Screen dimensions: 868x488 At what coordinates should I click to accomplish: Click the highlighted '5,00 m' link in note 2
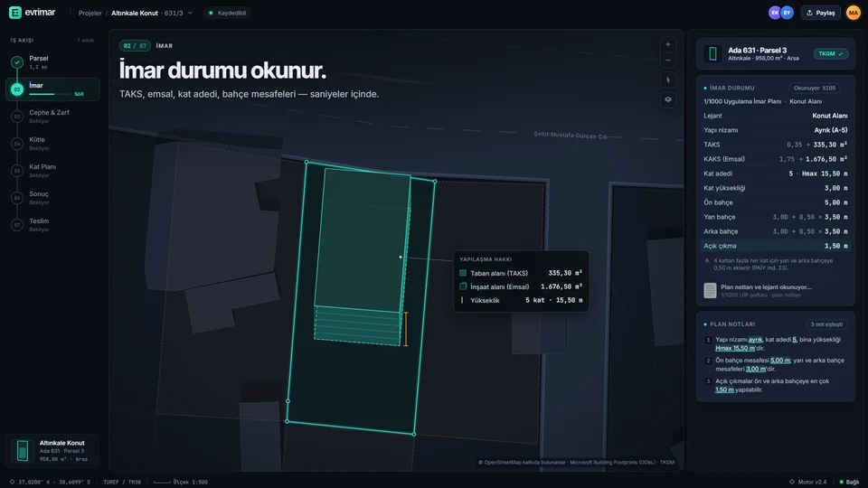click(x=780, y=361)
